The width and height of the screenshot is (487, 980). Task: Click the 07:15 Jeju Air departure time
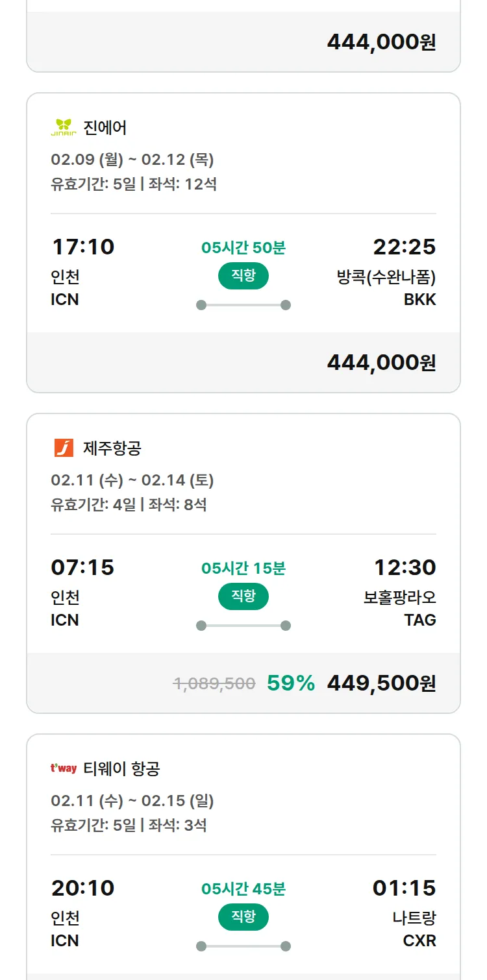point(82,568)
